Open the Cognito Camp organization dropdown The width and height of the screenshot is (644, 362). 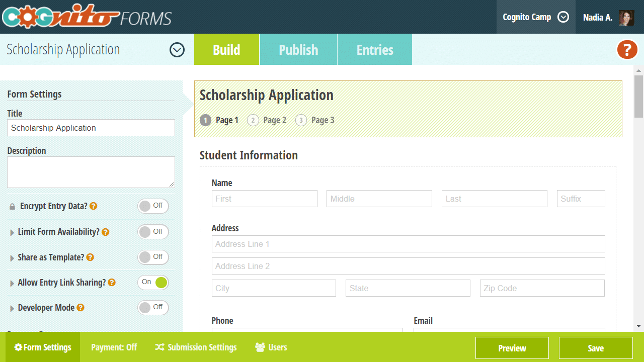(563, 17)
